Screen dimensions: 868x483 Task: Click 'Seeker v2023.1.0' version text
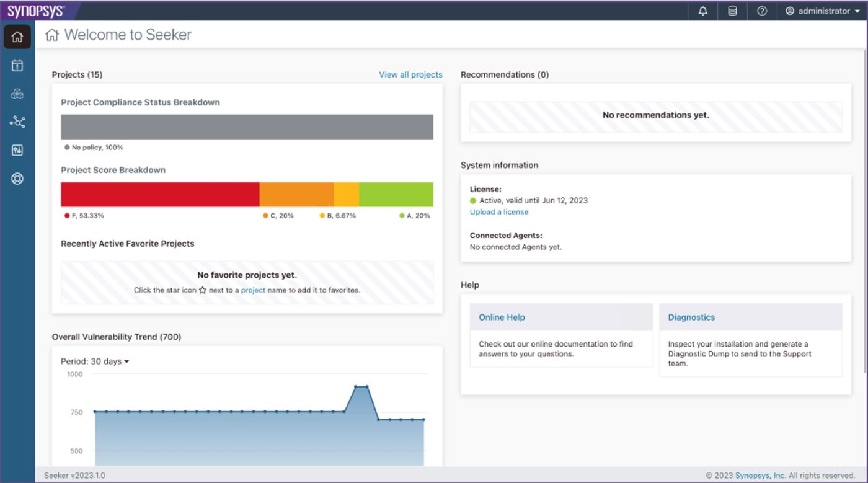coord(74,476)
